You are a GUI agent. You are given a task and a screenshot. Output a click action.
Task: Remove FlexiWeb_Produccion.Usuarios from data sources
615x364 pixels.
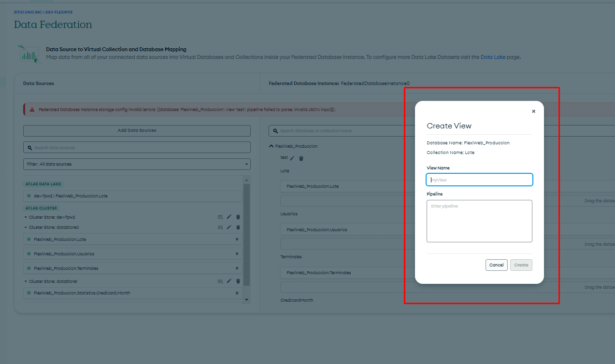[237, 254]
